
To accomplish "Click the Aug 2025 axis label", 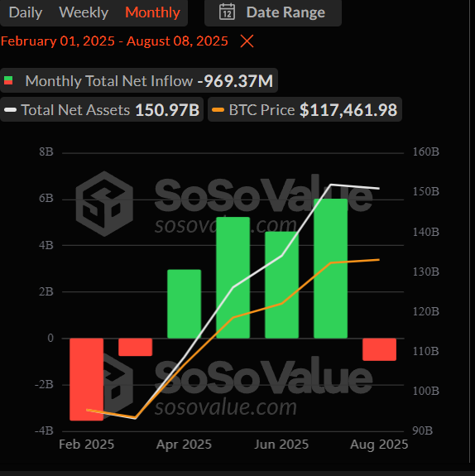I will [379, 445].
